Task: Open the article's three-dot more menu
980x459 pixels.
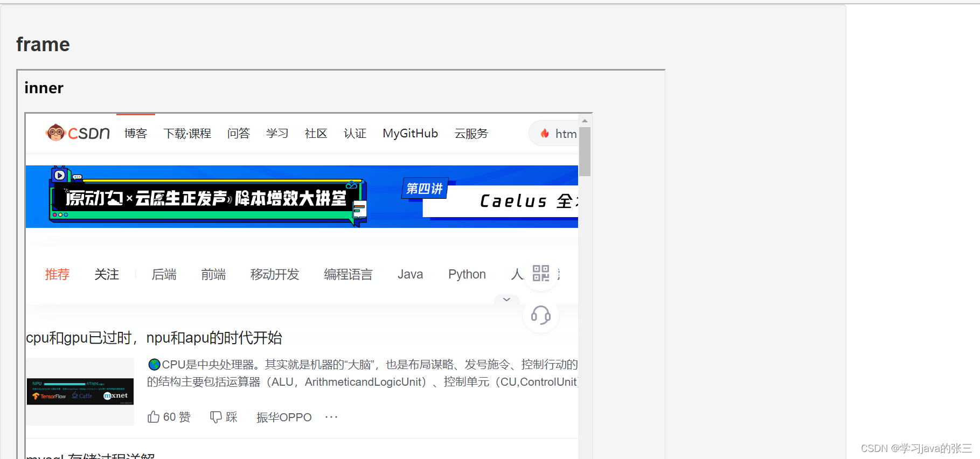Action: click(331, 417)
